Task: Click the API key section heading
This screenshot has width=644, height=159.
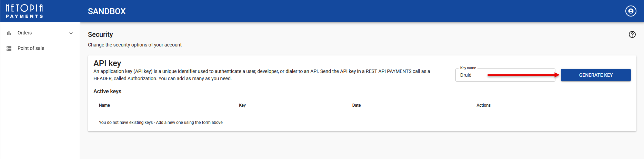Action: (107, 63)
